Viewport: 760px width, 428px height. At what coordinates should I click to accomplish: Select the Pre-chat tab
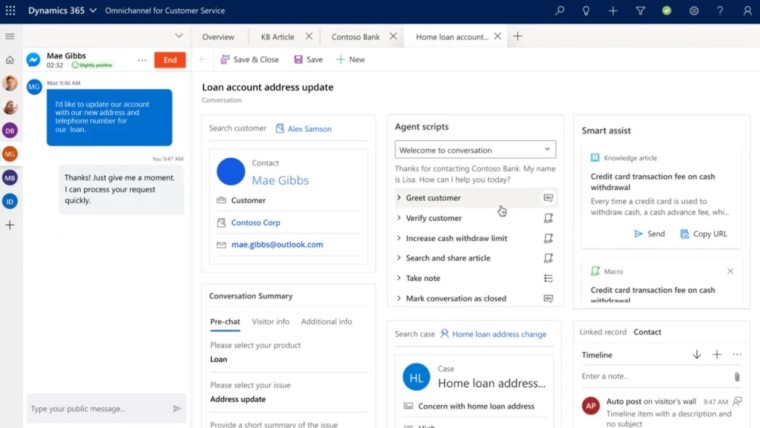click(225, 322)
